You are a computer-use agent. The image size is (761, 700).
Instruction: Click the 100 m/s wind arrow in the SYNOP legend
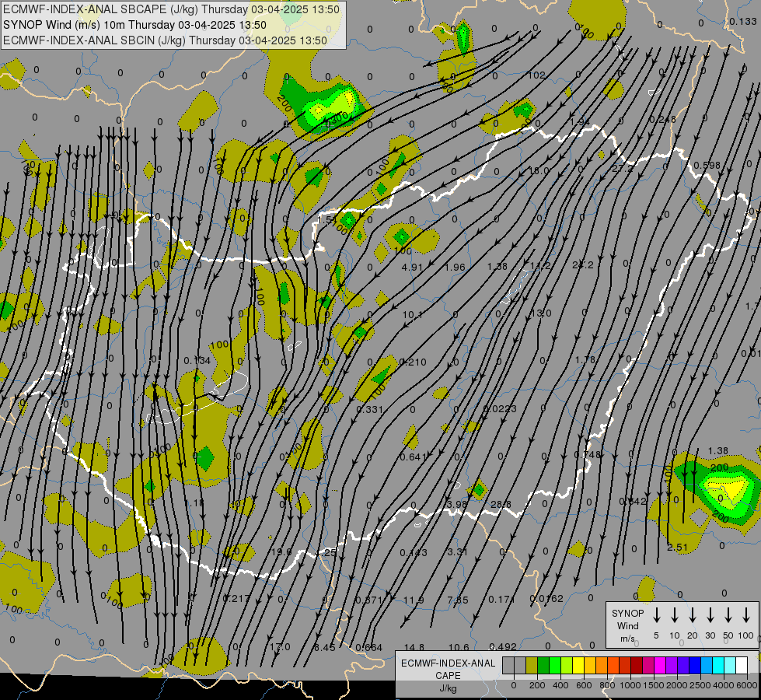point(746,615)
